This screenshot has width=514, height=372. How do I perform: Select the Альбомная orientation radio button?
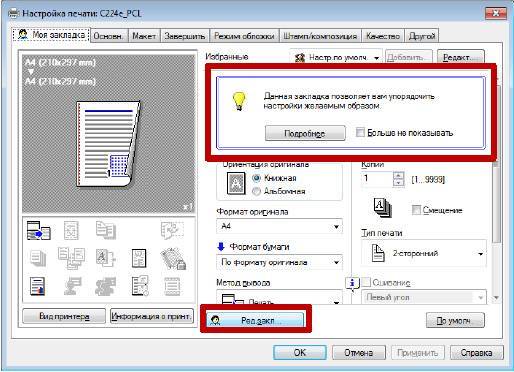point(256,191)
